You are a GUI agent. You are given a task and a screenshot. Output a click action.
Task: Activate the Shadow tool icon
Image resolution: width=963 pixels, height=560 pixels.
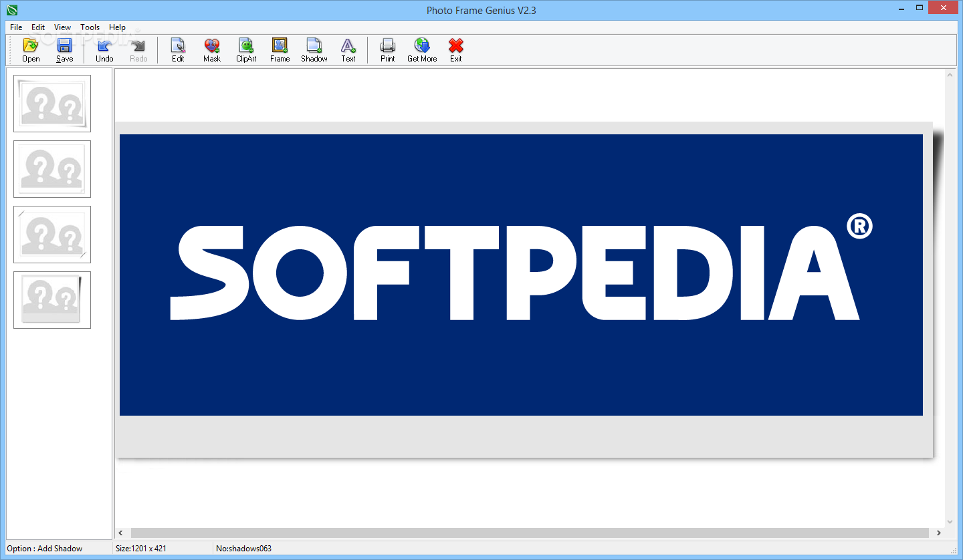[x=314, y=50]
